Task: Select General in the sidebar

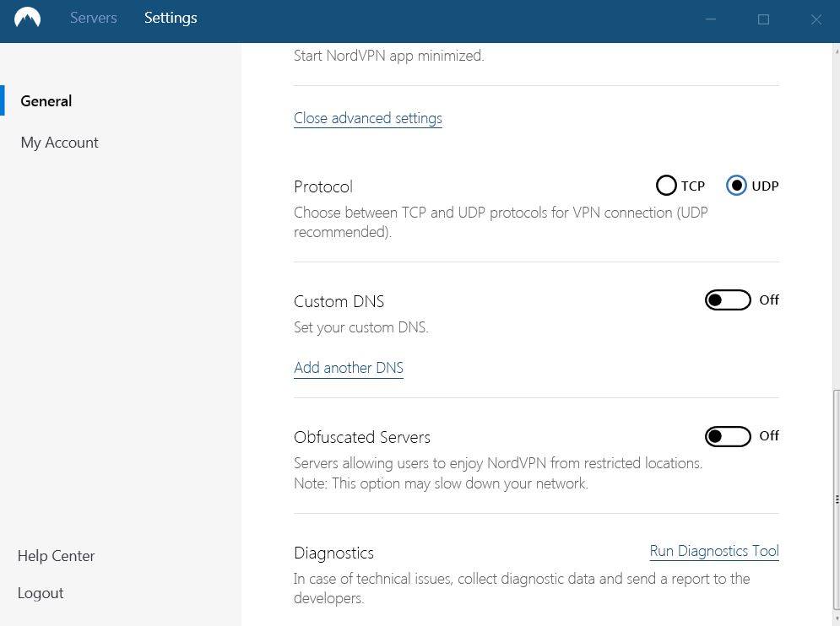Action: [x=46, y=101]
